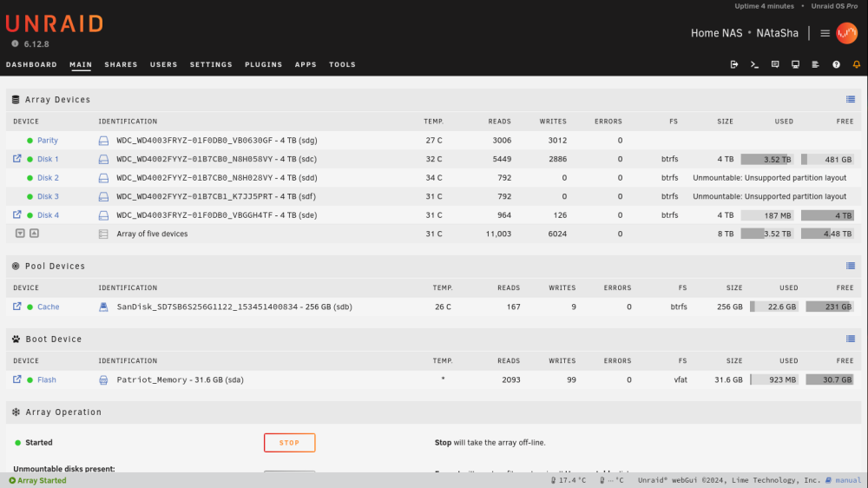The image size is (868, 488).
Task: Stop the array with STOP button
Action: coord(290,443)
